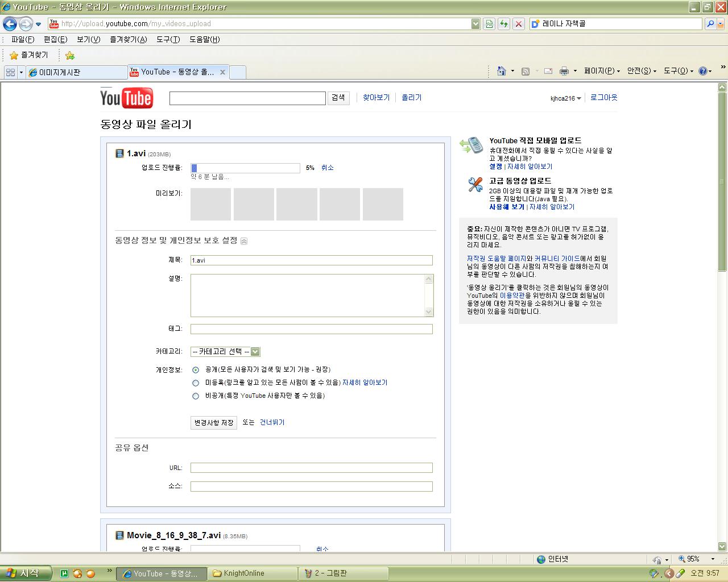
Task: Open the 올리기 upload link
Action: [412, 98]
